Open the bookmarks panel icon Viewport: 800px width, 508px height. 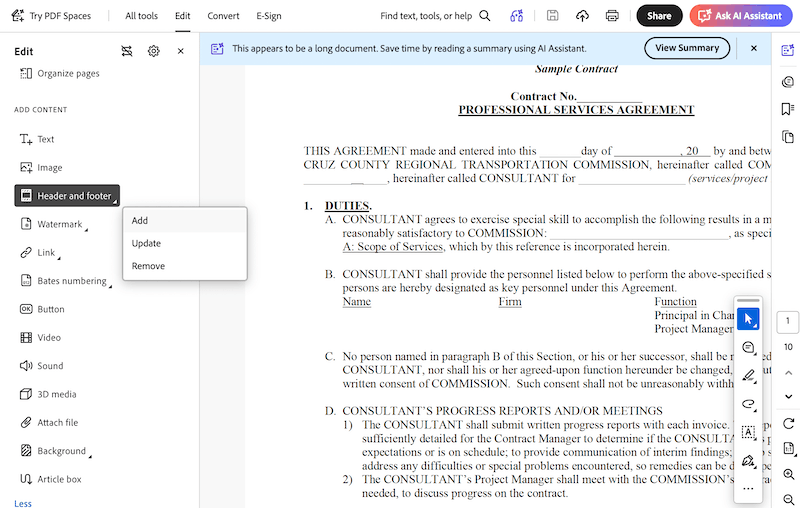(788, 109)
